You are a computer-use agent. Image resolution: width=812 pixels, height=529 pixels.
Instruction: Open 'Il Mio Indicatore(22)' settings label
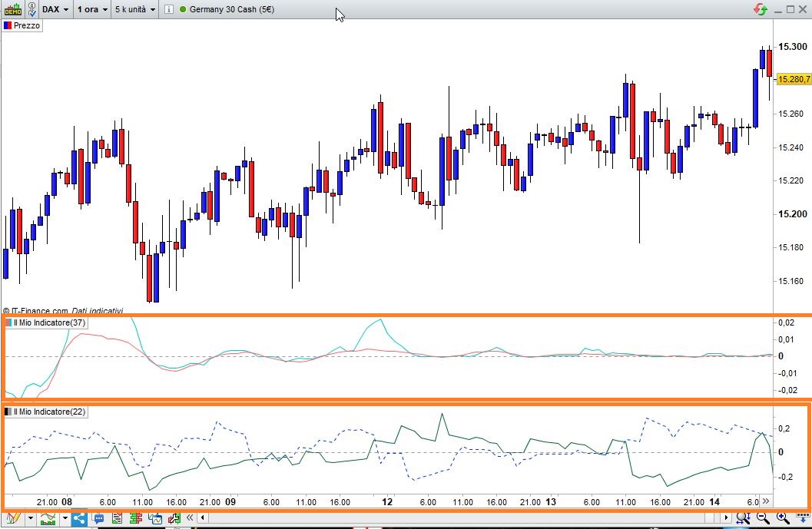pyautogui.click(x=49, y=412)
